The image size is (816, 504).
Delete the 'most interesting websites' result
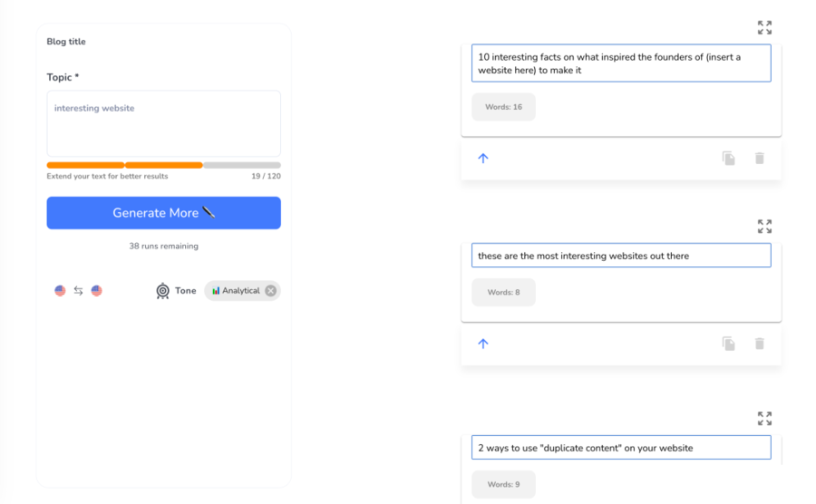[x=759, y=344]
